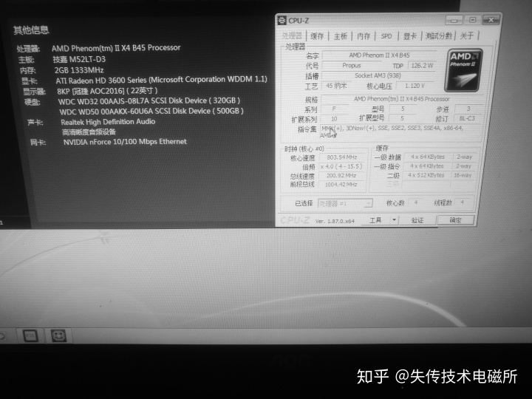Click the 工具 button

point(375,220)
